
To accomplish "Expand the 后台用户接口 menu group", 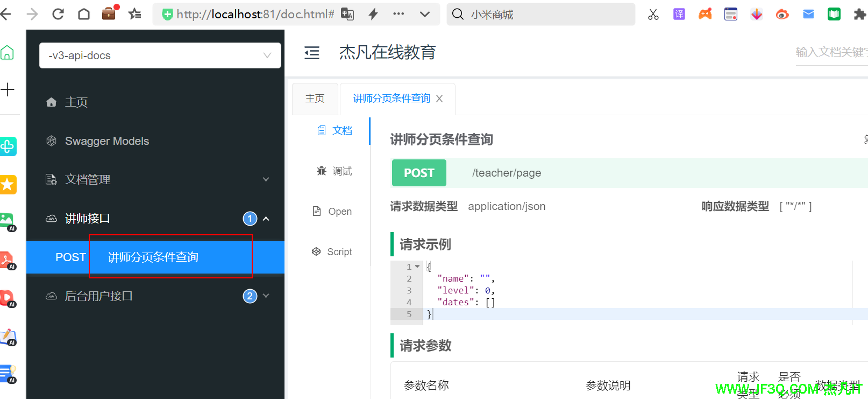I will click(x=266, y=296).
